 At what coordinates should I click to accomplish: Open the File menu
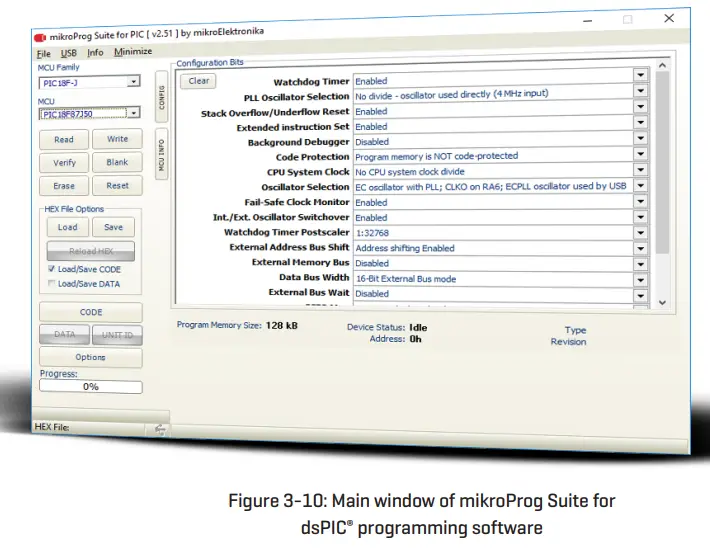click(43, 54)
